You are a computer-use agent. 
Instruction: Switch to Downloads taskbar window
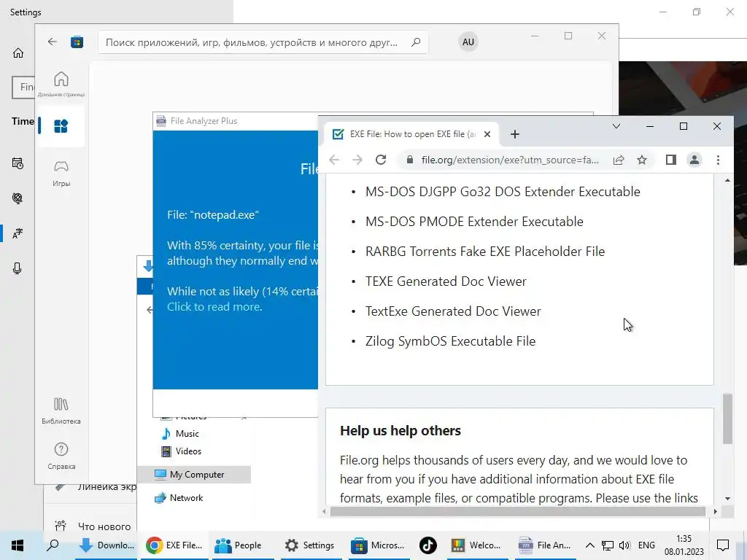(x=107, y=545)
